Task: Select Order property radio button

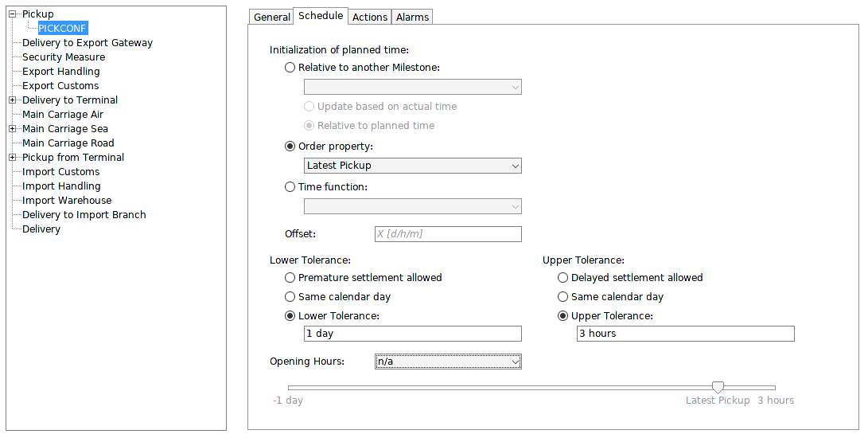Action: point(290,147)
